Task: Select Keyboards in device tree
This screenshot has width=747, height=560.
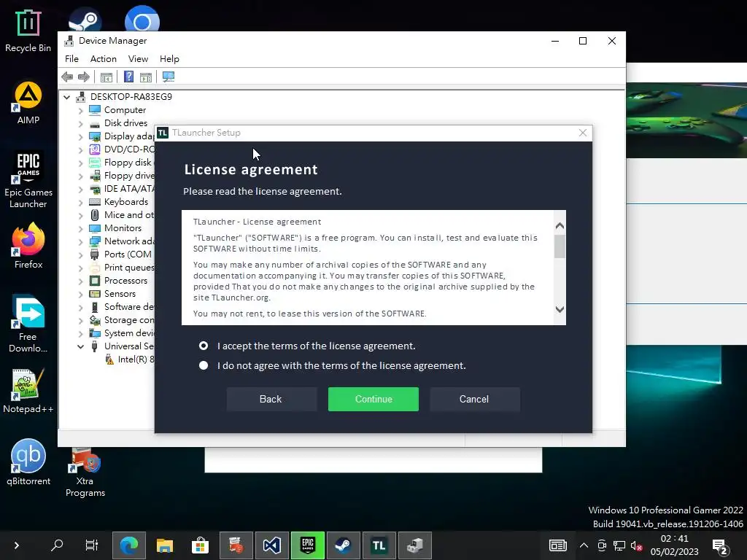Action: click(x=125, y=202)
